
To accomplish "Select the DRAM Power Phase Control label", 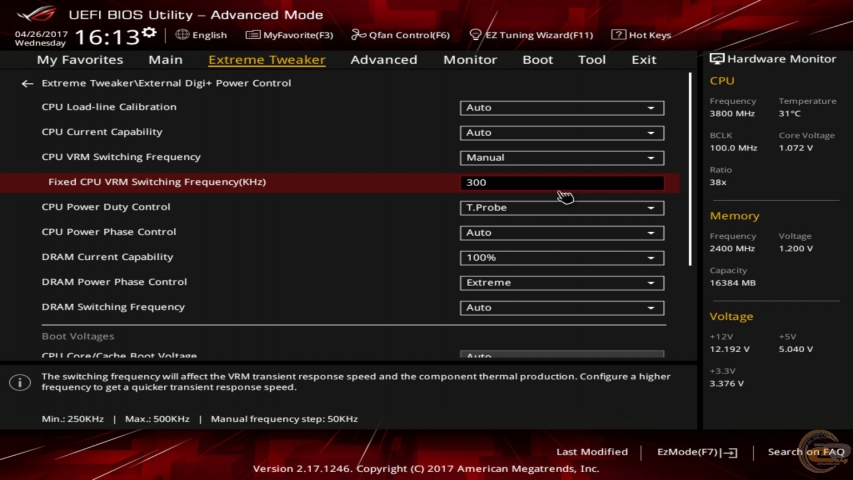I will click(114, 282).
